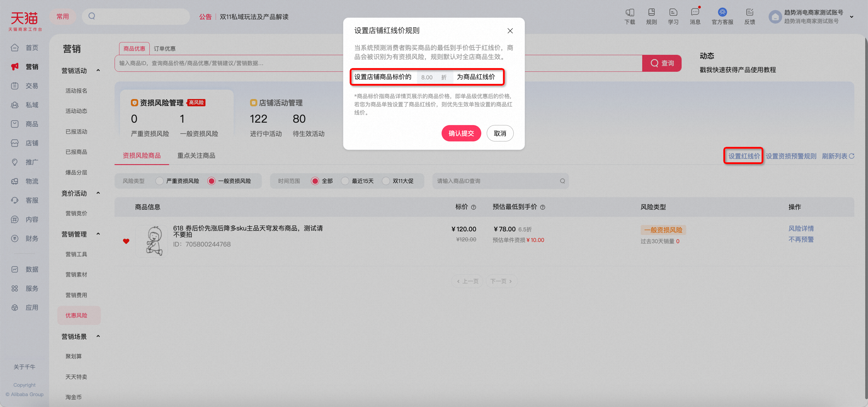Click 风险详情 link for the product
The image size is (868, 407).
(801, 229)
